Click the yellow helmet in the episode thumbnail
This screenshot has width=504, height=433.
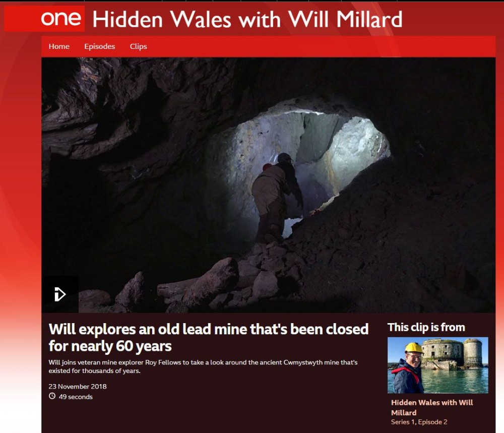point(414,348)
